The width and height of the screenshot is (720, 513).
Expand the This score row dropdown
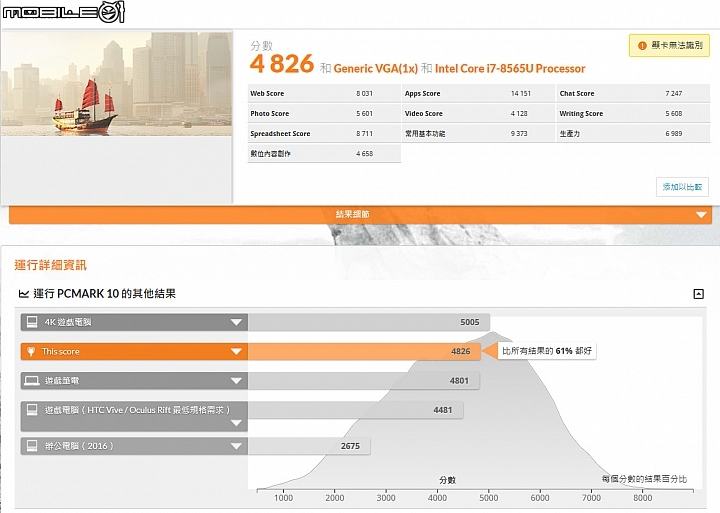236,351
